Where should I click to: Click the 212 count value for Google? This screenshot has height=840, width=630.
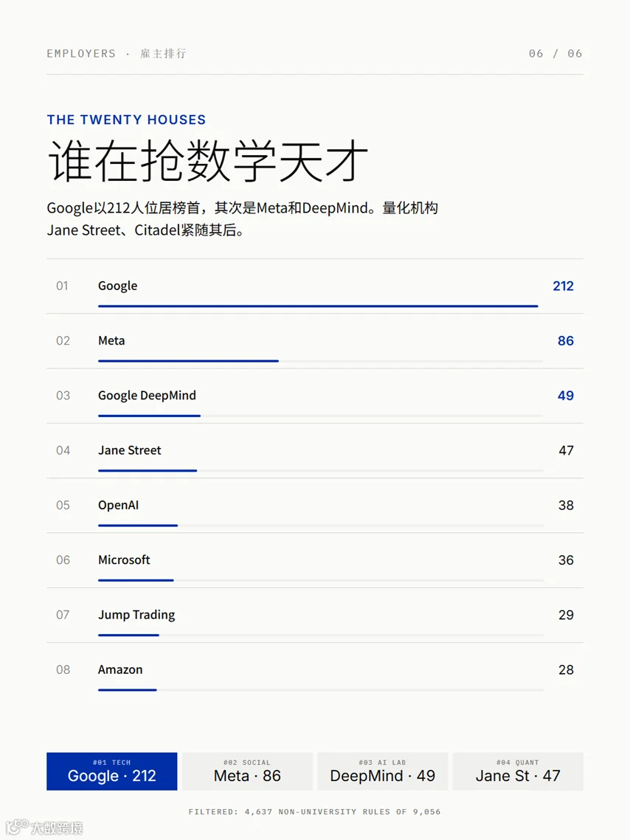click(563, 286)
